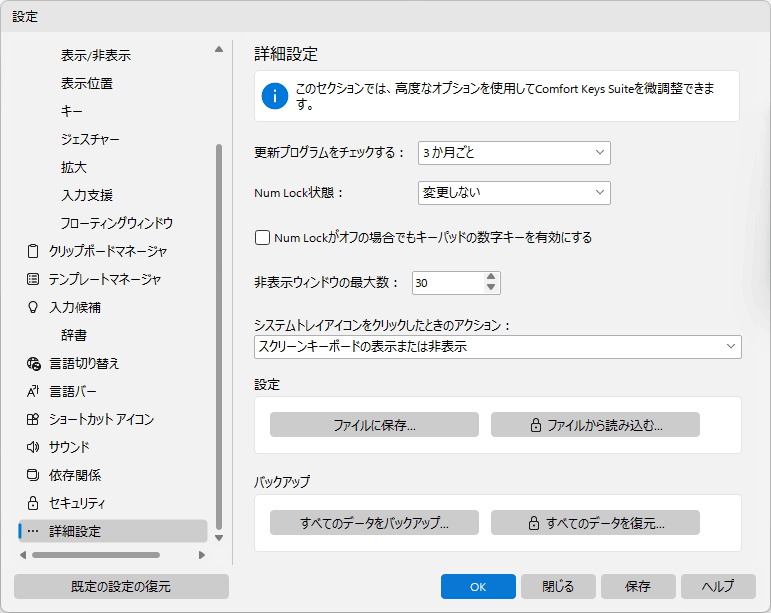Select 辞書 in the sidebar
The width and height of the screenshot is (771, 613).
pos(74,335)
